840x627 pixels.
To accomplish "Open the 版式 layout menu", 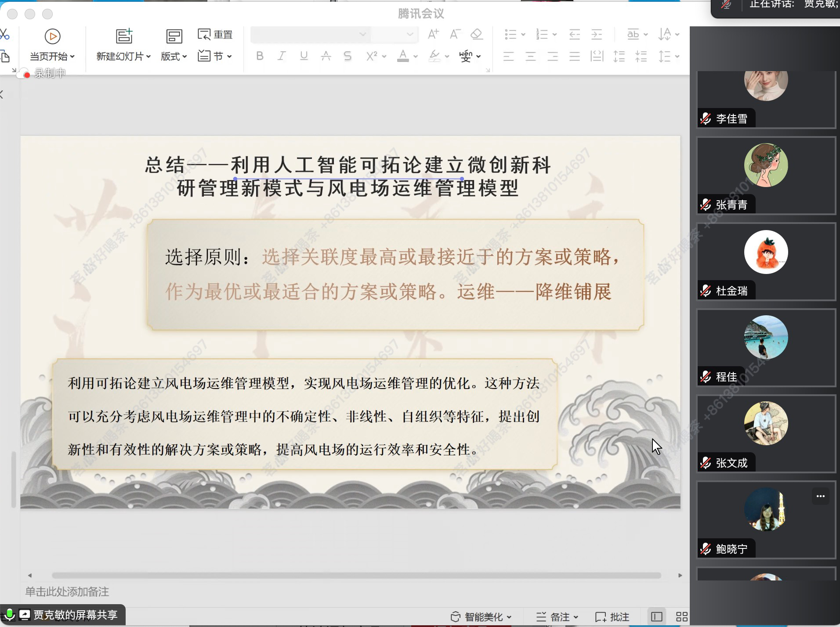I will [174, 45].
